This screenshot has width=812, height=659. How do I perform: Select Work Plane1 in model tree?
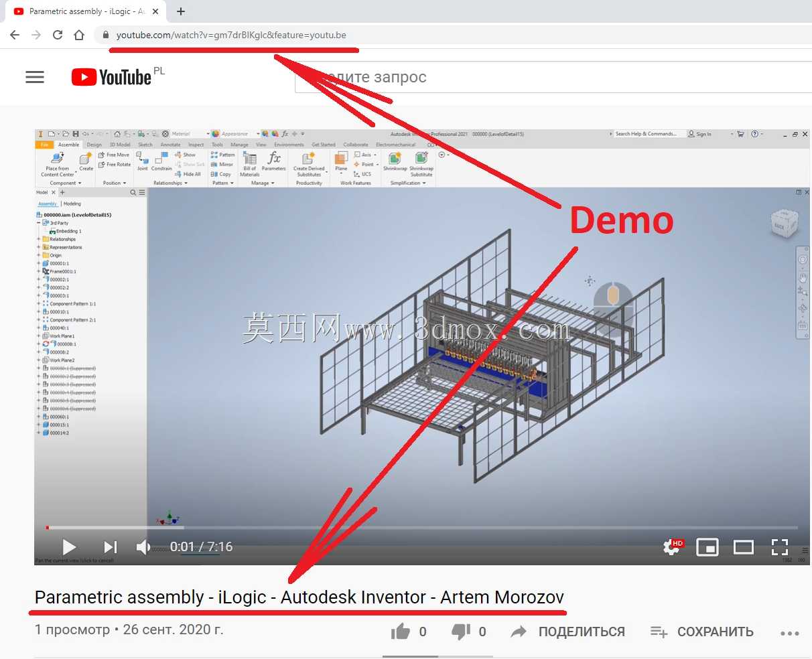[x=62, y=336]
